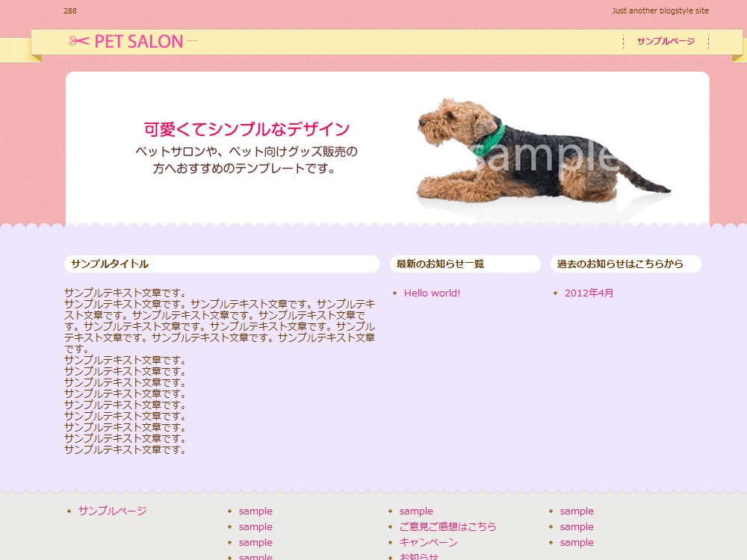Click the banner headline 可愛くてシンプルなデザイン
747x560 pixels.
(x=247, y=129)
